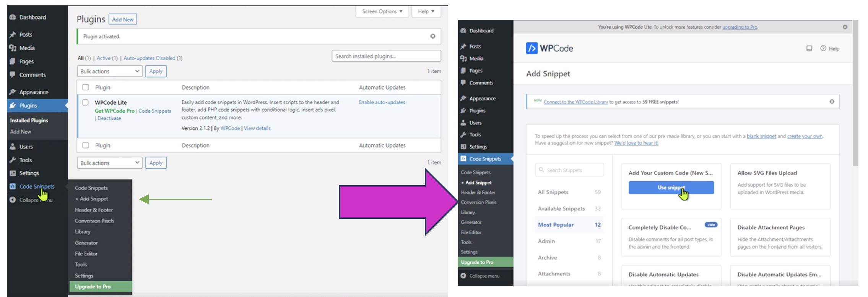Select the 'All Snippets' category
This screenshot has height=297, width=868.
[x=569, y=192]
